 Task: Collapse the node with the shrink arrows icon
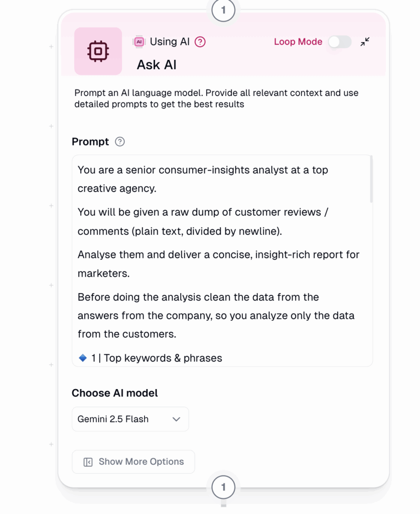pyautogui.click(x=365, y=42)
